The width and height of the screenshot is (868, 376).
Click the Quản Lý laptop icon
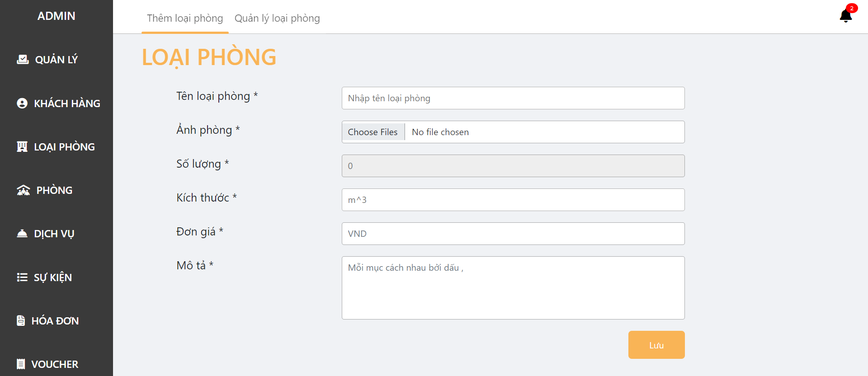tap(23, 59)
